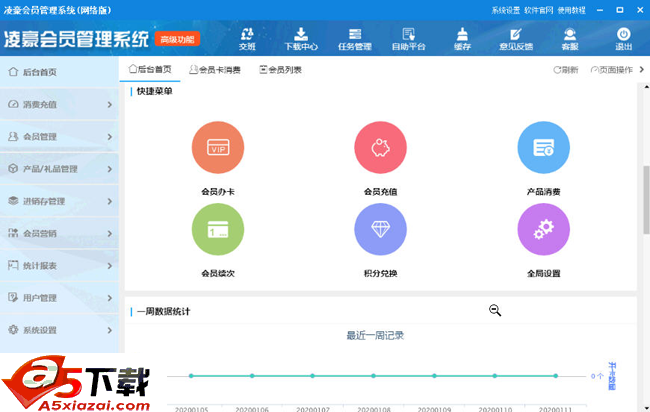This screenshot has height=412, width=650.
Task: Click the 快捷菜单 section heading
Action: (155, 91)
